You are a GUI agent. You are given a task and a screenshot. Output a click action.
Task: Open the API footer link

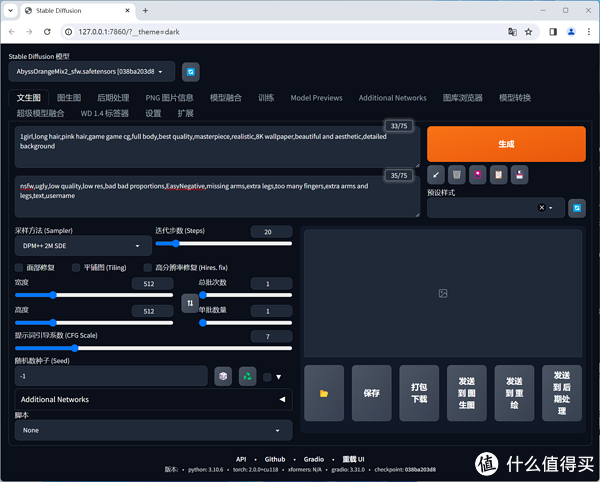[241, 459]
